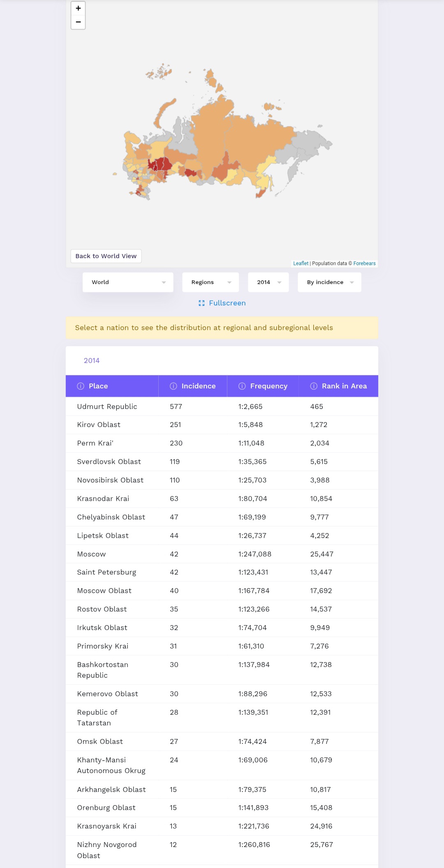Open the World region dropdown
This screenshot has height=868, width=444.
coord(128,282)
